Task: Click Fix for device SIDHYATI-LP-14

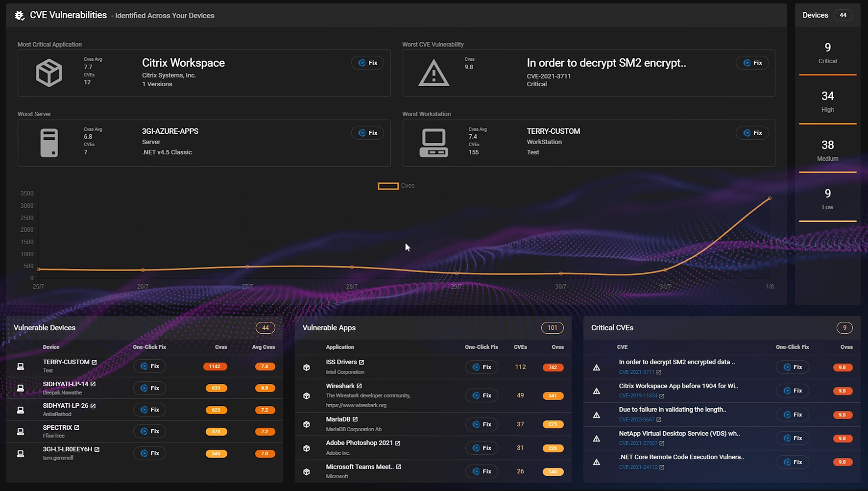Action: click(x=149, y=388)
